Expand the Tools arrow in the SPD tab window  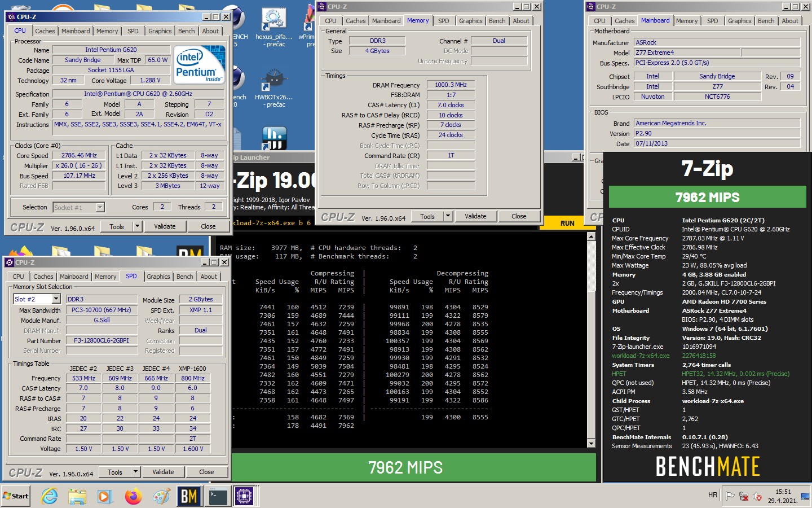click(135, 472)
